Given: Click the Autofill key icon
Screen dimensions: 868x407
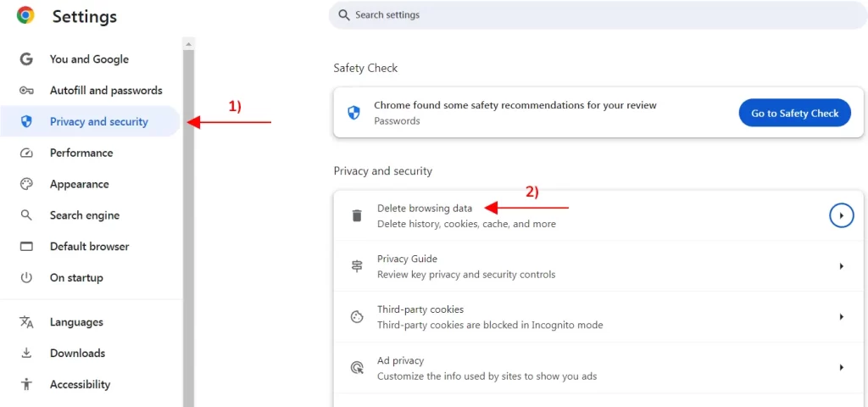Looking at the screenshot, I should tap(26, 91).
